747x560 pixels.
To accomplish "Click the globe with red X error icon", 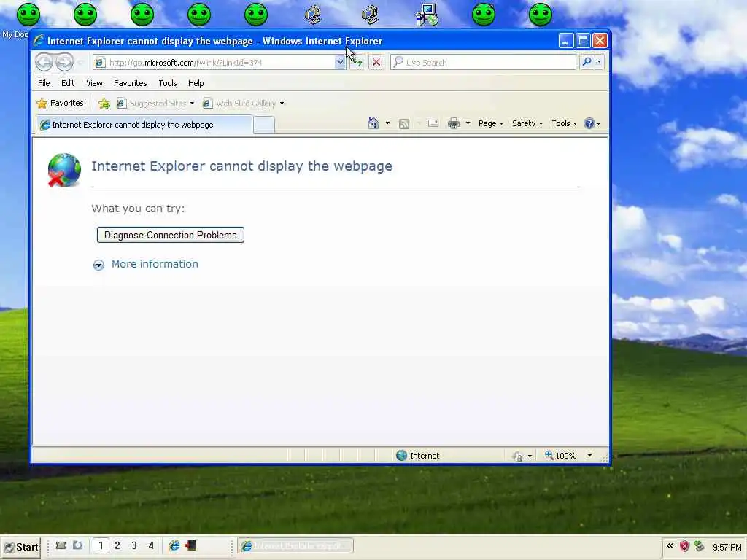I will tap(64, 170).
